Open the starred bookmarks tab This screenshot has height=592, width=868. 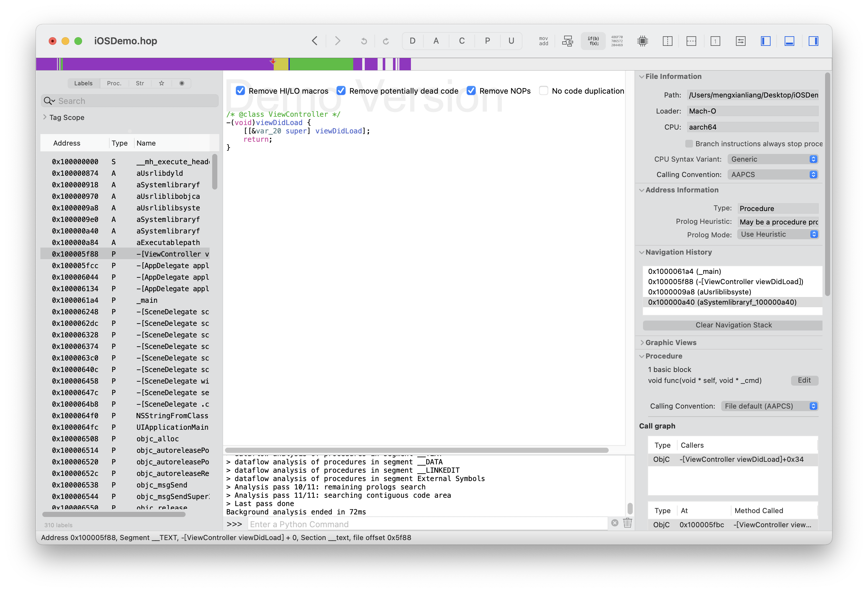(x=161, y=83)
